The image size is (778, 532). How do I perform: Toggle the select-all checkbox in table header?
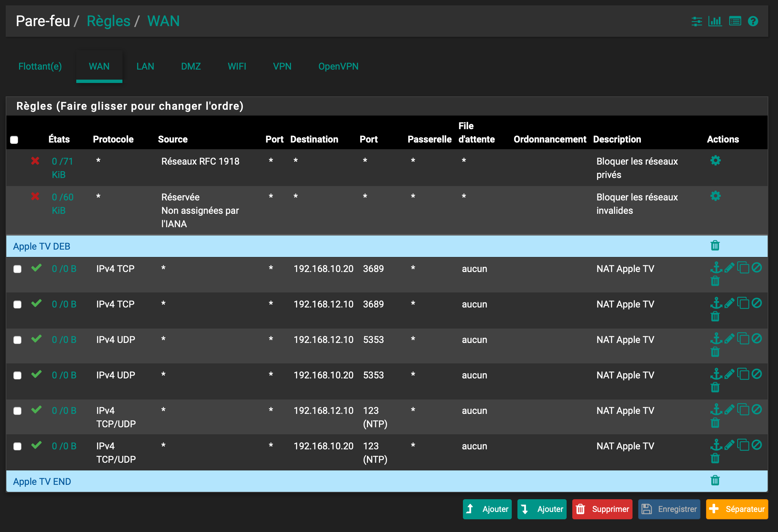(14, 140)
